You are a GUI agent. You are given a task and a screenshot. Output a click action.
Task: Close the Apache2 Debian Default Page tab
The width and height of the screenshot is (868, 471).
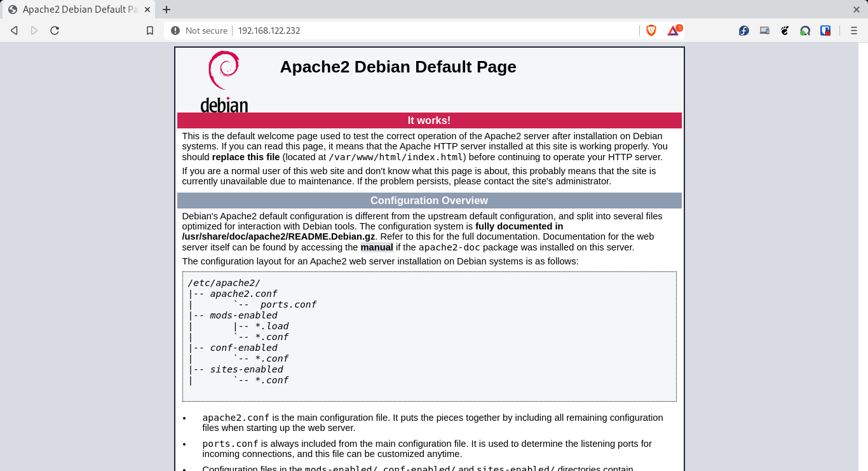147,10
